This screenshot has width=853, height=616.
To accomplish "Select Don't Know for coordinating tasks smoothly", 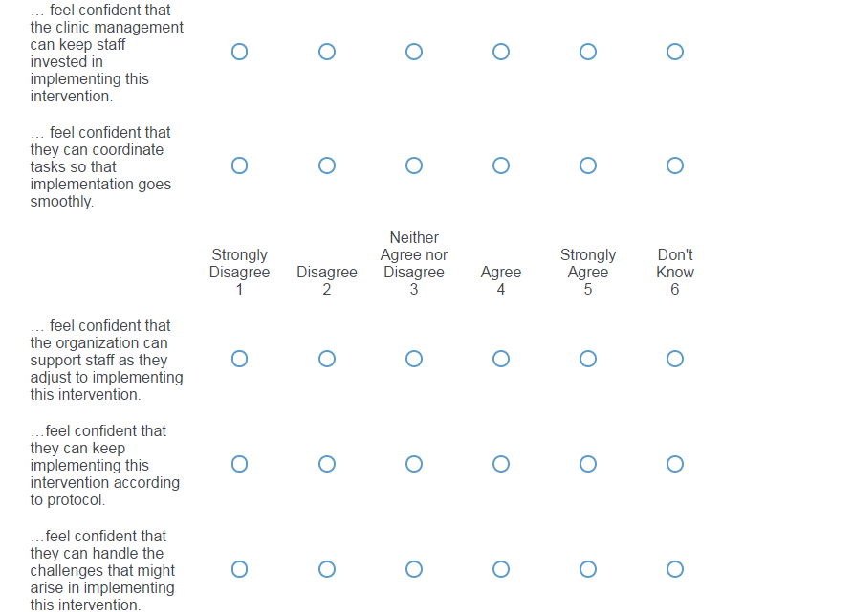I will tap(675, 166).
